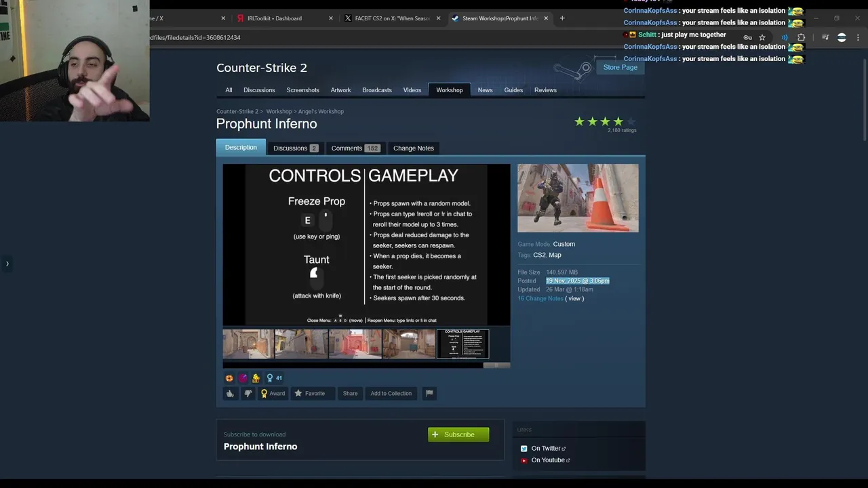Select red-highlighted screenshot thumbnail
Screen dimensions: 868x488
355,344
